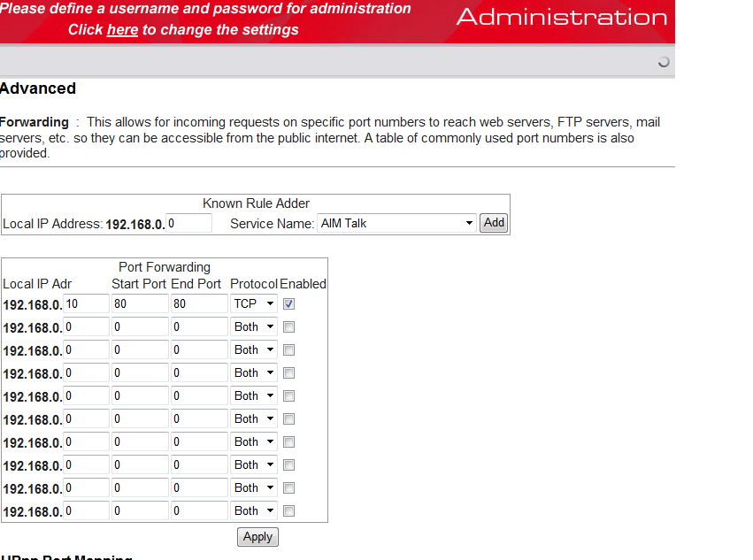Tick the Enabled checkbox in third row
753x560 pixels.
(289, 349)
